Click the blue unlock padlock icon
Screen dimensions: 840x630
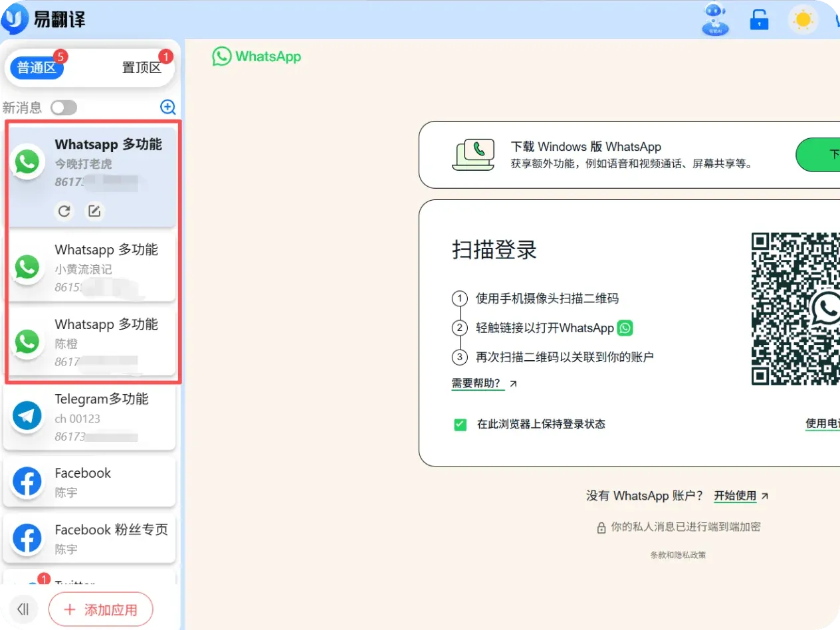point(759,20)
